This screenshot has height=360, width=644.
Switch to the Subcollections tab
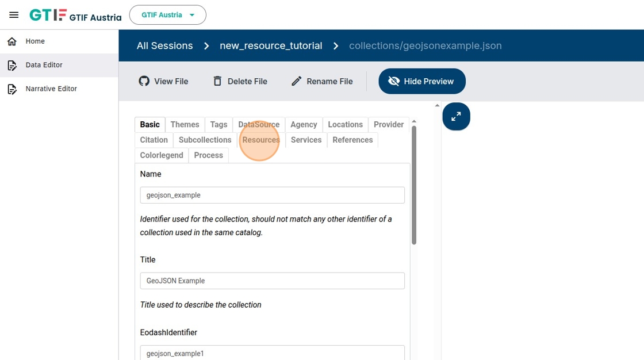point(205,140)
